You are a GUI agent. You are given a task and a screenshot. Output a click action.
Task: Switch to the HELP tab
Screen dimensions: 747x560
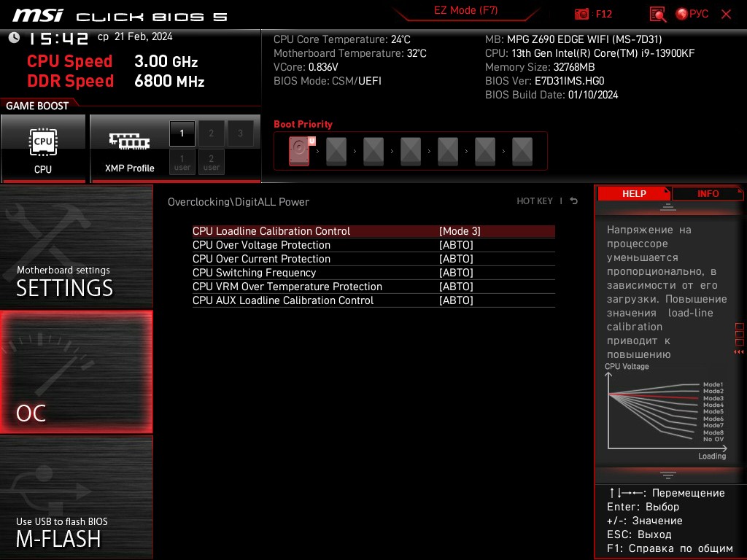(x=634, y=193)
